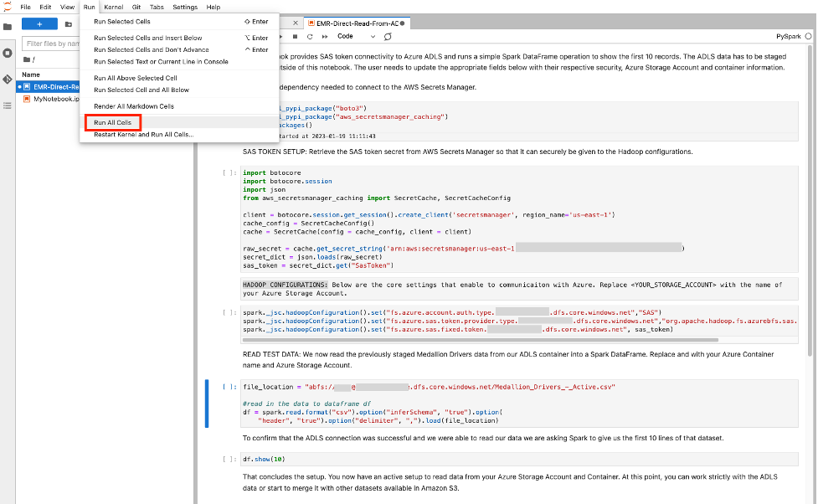Click the PySpark kernel status circle
818x504 pixels.
point(807,37)
